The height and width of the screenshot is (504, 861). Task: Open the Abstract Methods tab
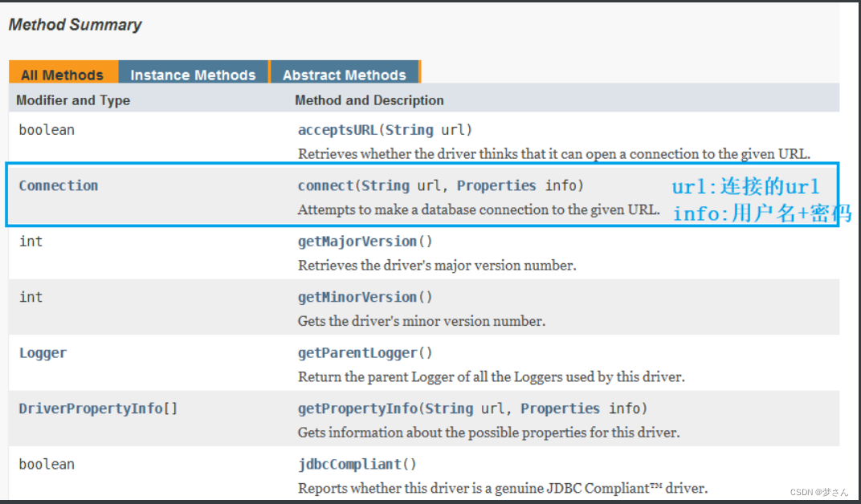pyautogui.click(x=345, y=74)
